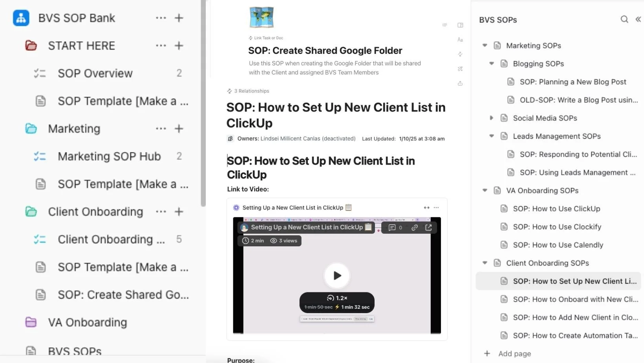Click the blue Marketing folder icon
The height and width of the screenshot is (363, 644).
tap(31, 128)
